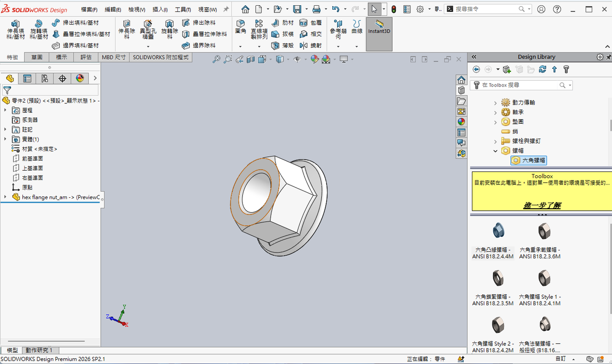
Task: Click the 薄殼 shell tool
Action: coord(283,45)
